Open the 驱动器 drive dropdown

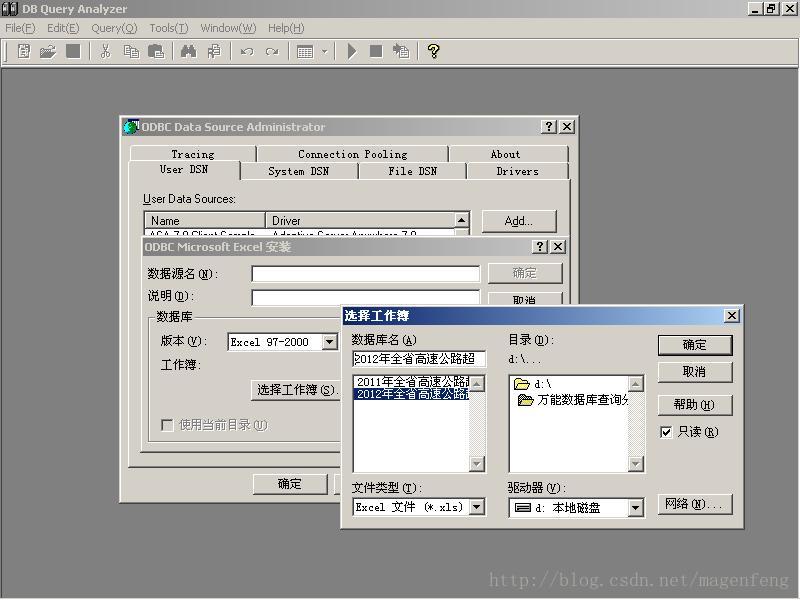click(x=635, y=508)
